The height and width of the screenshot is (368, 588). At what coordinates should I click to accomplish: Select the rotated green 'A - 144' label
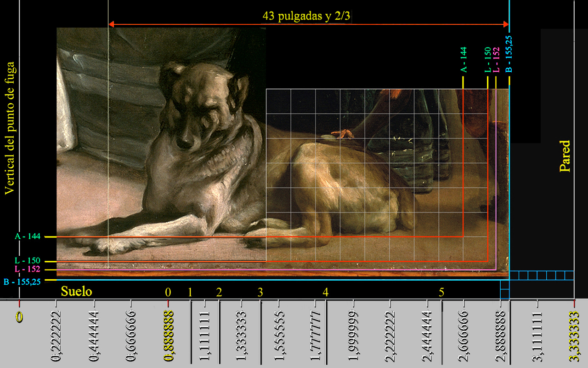pos(464,60)
